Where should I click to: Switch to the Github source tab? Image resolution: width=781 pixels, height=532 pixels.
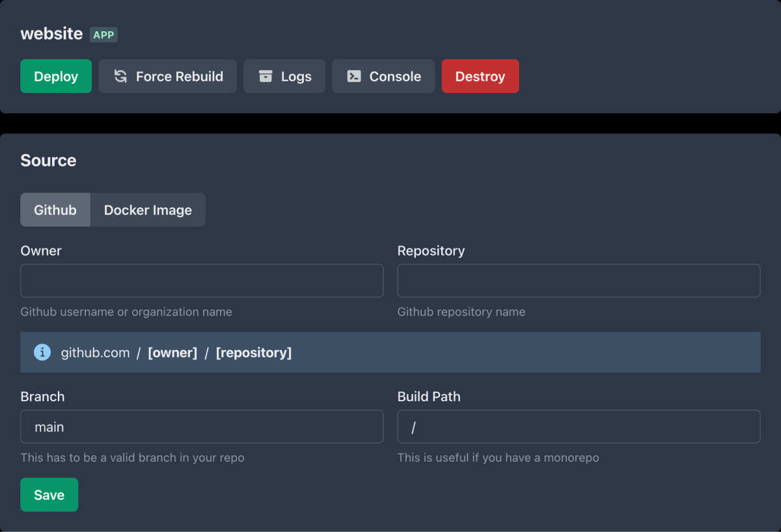click(x=55, y=210)
